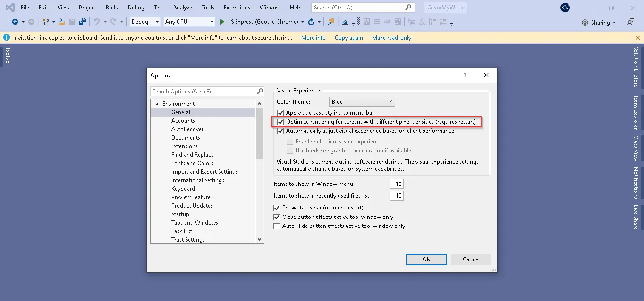Click the Navigate Forward arrow icon

coord(31,22)
